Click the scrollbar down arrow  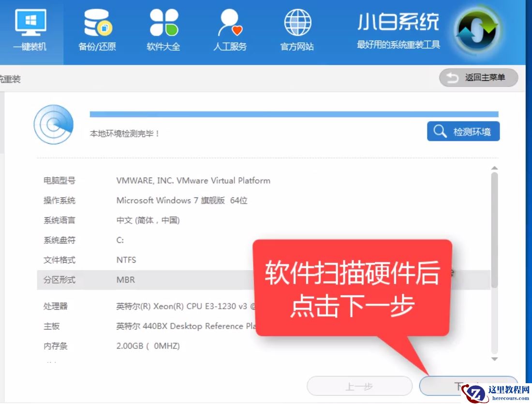[494, 359]
